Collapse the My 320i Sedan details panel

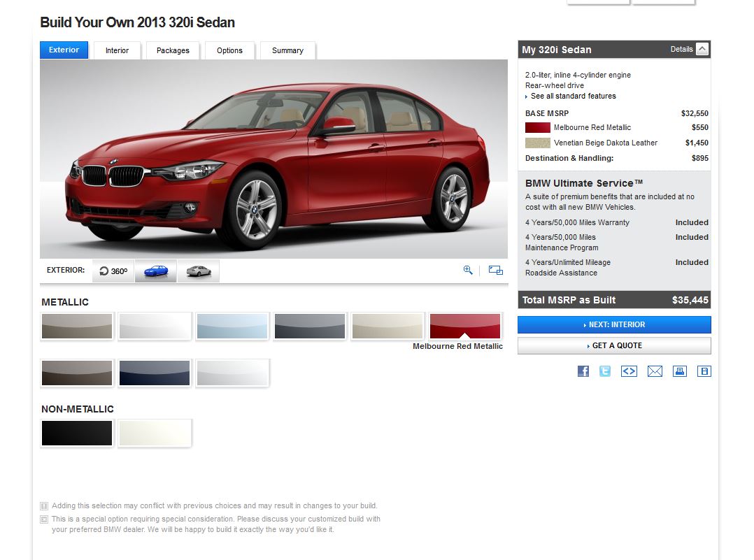pyautogui.click(x=702, y=49)
